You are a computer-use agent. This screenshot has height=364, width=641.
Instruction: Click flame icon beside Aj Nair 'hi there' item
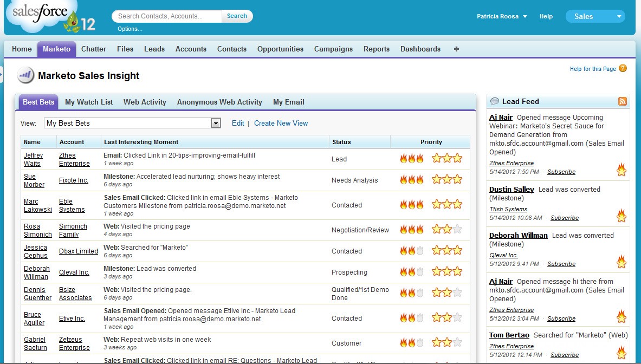pyautogui.click(x=621, y=316)
